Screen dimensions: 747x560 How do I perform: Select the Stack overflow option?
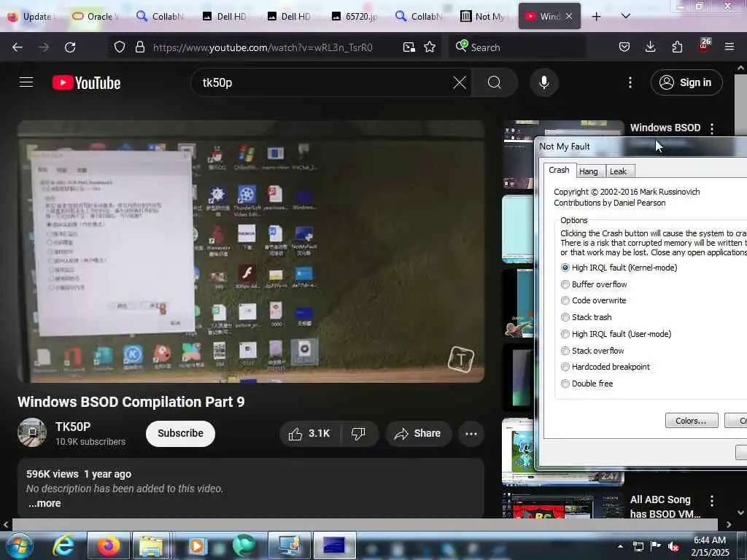[592, 351]
